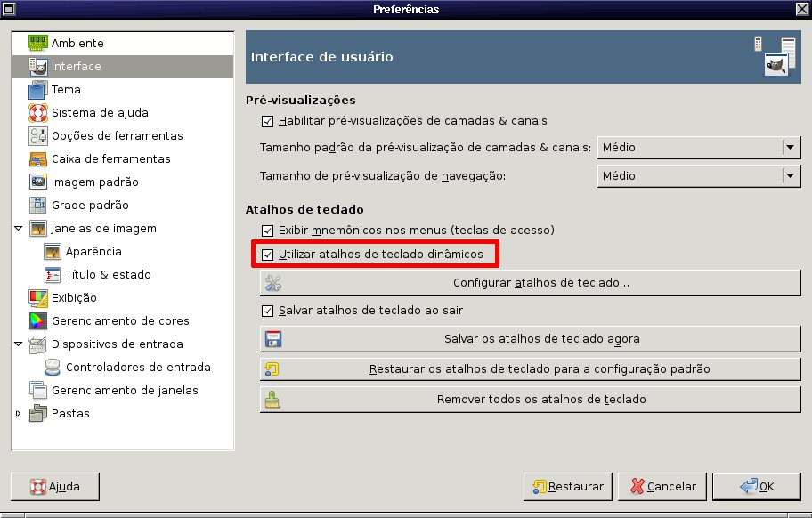Image resolution: width=812 pixels, height=518 pixels.
Task: Disable Utilizar atalhos de teclado dinâmicos
Action: [267, 255]
